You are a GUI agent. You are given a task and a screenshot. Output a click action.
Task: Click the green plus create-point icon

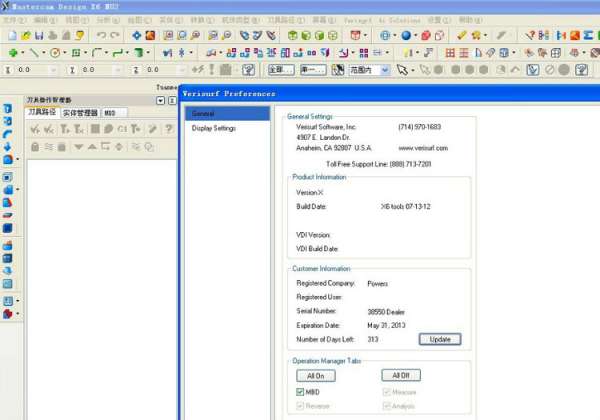coord(13,53)
